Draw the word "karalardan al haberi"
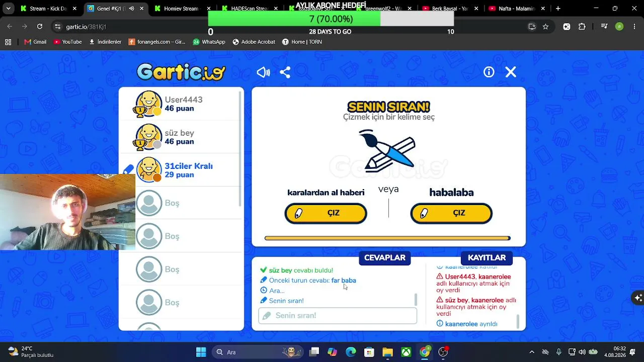Viewport: 644px width, 362px height. [x=326, y=213]
